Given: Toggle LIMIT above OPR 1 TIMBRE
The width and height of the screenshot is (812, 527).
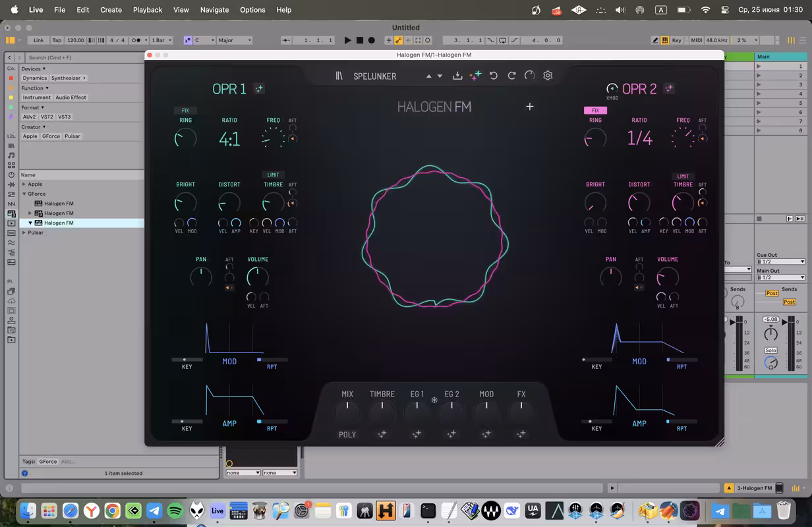Looking at the screenshot, I should click(273, 175).
